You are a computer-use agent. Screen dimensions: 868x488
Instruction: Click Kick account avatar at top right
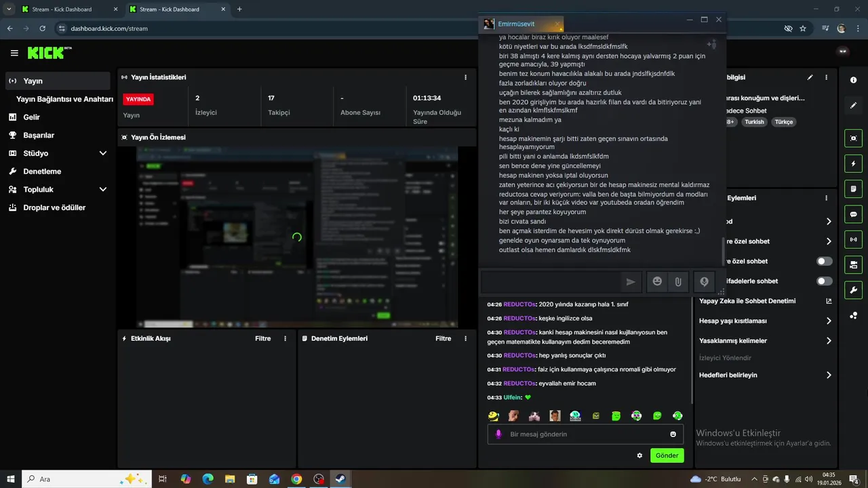843,51
